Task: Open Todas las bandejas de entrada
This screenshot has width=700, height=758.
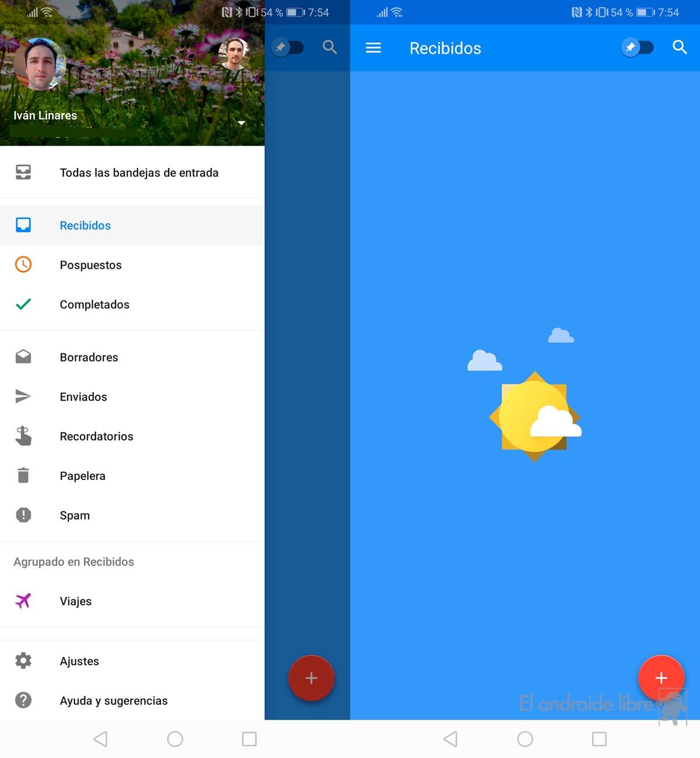Action: pos(139,173)
